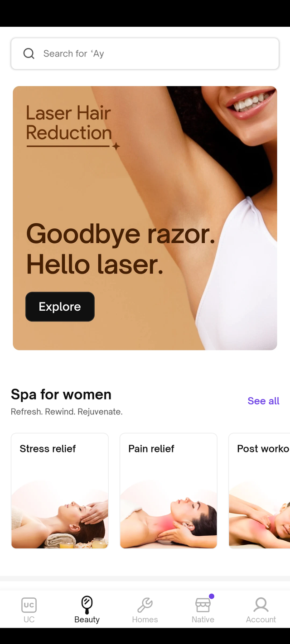The width and height of the screenshot is (290, 644).
Task: Click the Explore button
Action: coord(60,307)
